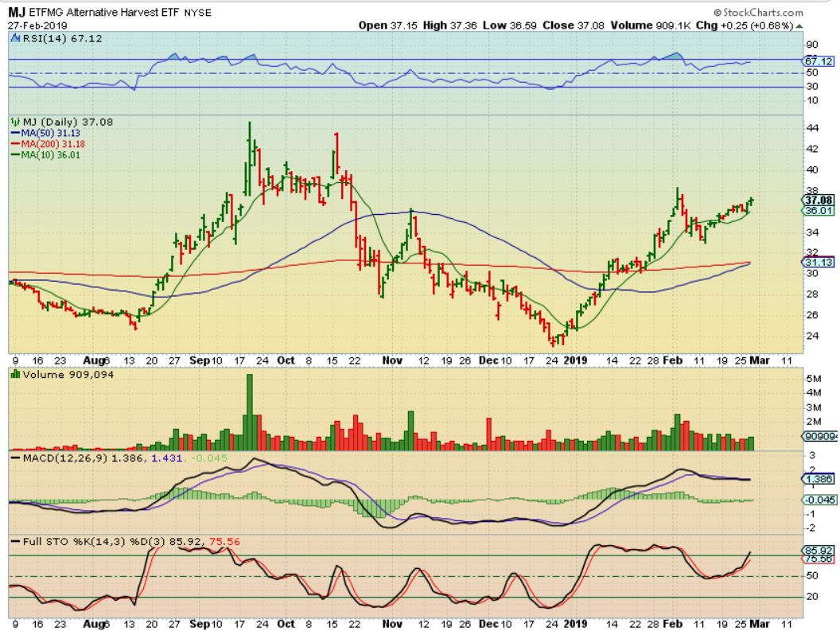Screen dimensions: 840x635
Task: Click the bar-chart icon beside Volume
Action: click(15, 375)
